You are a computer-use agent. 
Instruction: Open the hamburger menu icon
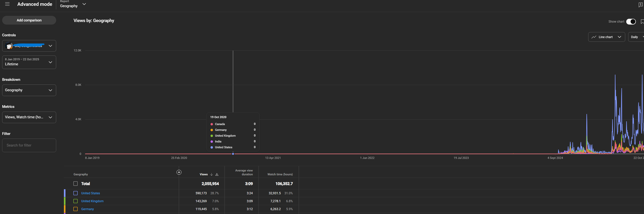pyautogui.click(x=7, y=4)
